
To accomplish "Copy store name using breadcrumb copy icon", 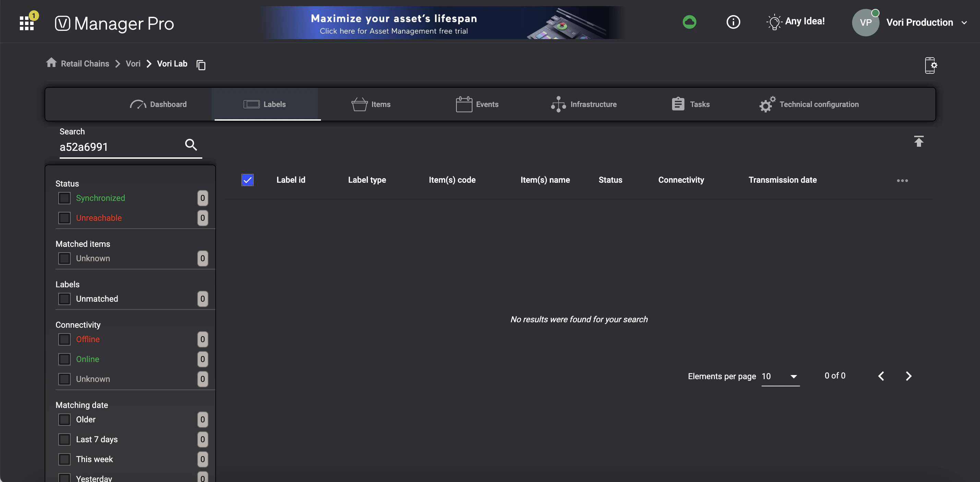I will [201, 65].
